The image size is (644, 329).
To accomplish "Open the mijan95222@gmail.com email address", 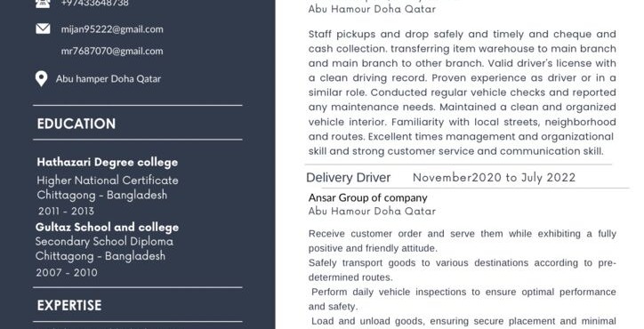I will pyautogui.click(x=112, y=29).
